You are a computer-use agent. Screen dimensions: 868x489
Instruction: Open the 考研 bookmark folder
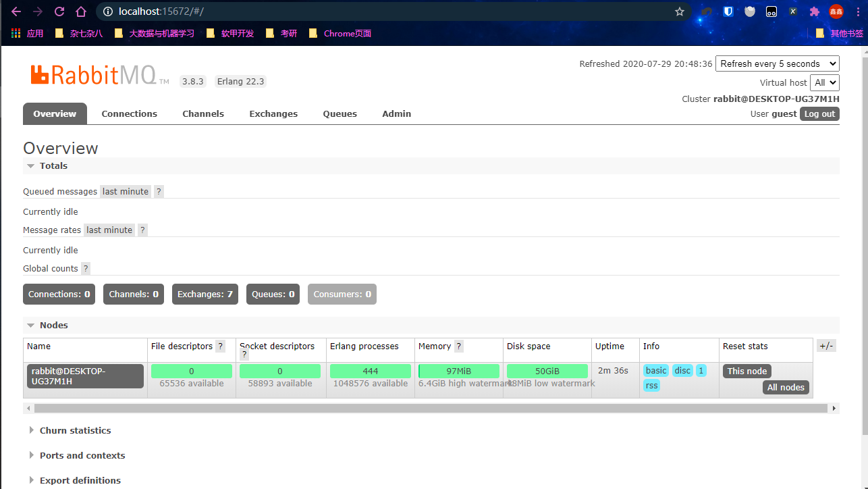tap(281, 33)
